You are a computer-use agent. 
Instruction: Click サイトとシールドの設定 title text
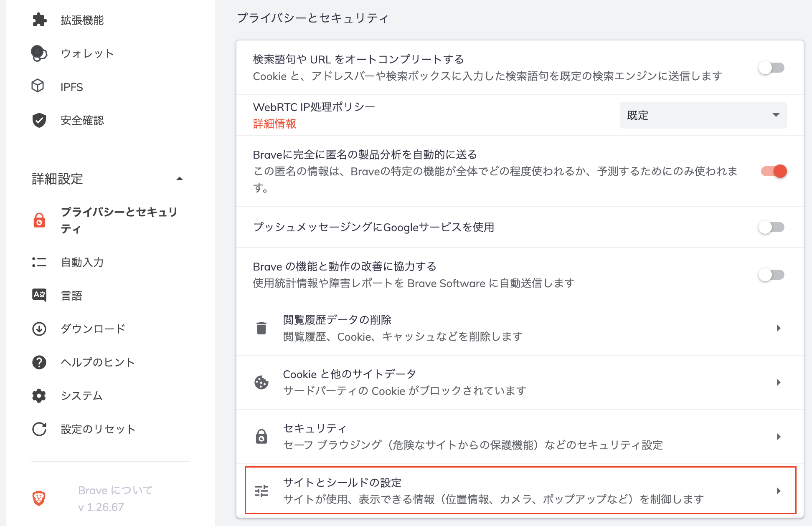pyautogui.click(x=342, y=483)
